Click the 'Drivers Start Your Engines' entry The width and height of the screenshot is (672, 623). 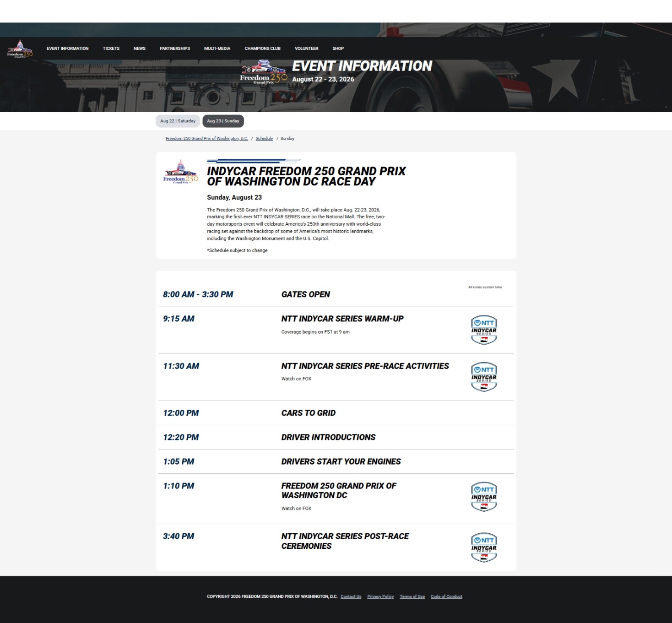pos(341,461)
